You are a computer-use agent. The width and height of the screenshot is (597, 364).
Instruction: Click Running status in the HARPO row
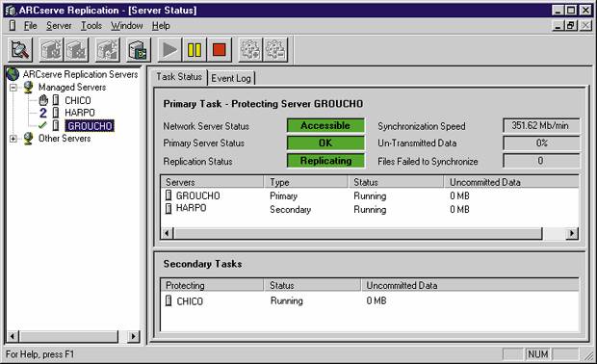(x=370, y=209)
